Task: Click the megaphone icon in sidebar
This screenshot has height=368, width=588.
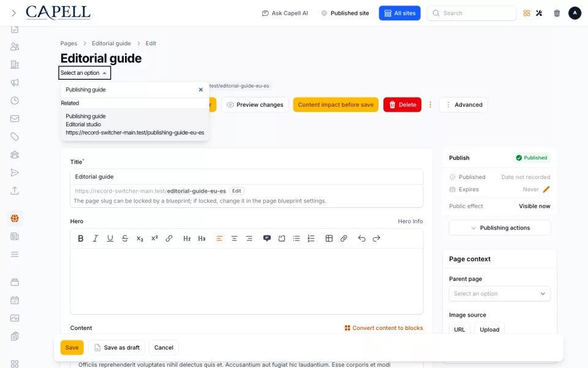Action: 15,83
